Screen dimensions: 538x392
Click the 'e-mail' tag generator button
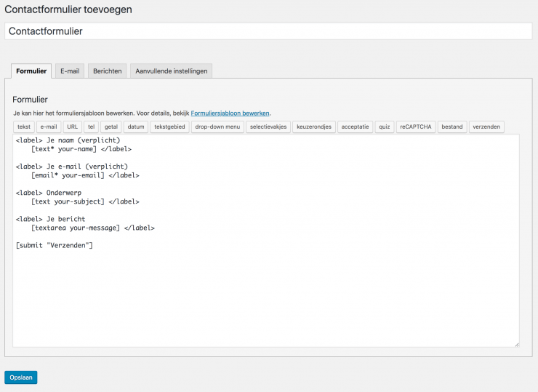(48, 127)
